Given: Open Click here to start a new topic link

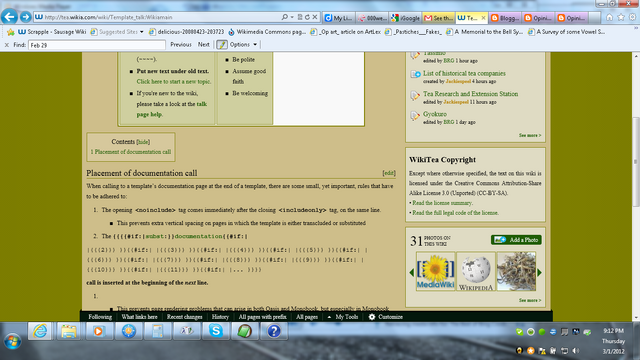Looking at the screenshot, I should click(x=174, y=82).
